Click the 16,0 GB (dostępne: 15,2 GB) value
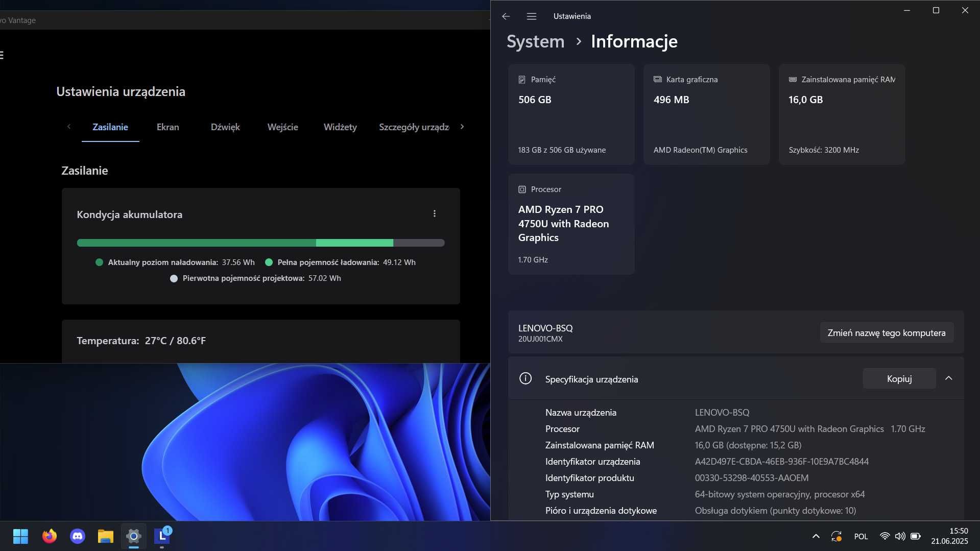This screenshot has width=980, height=551. [x=748, y=445]
